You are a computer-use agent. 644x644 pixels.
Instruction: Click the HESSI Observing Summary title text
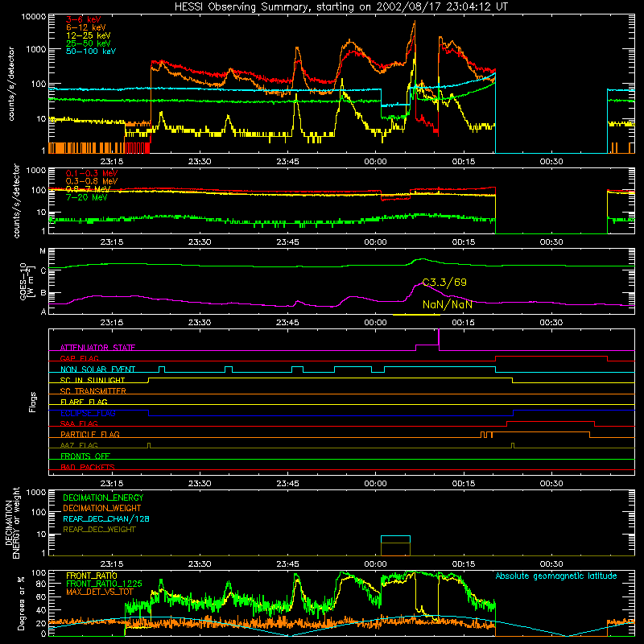click(341, 6)
